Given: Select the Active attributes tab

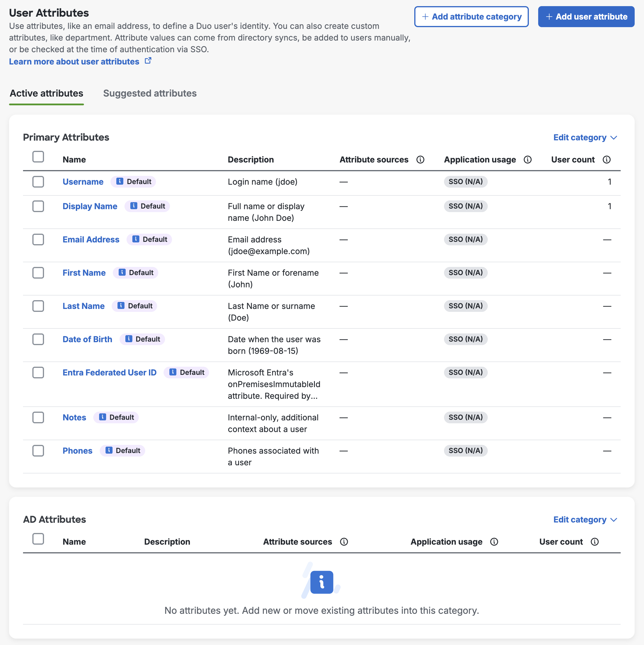Looking at the screenshot, I should [x=46, y=93].
